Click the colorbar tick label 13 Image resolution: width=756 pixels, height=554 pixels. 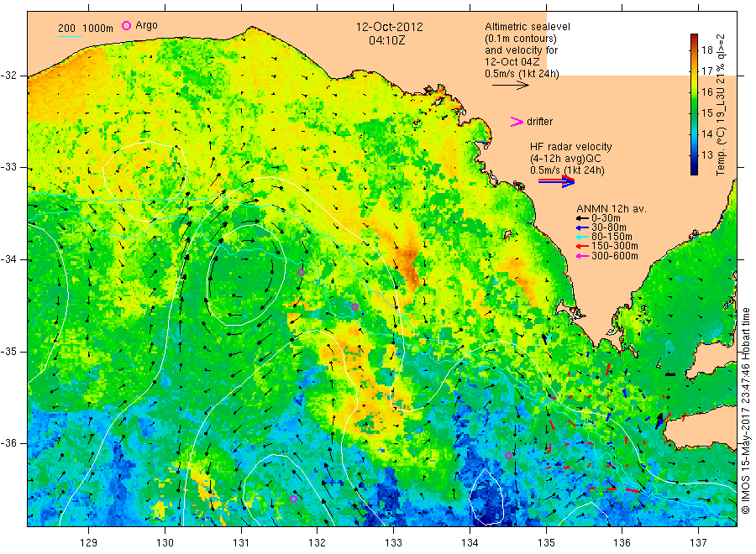[706, 155]
